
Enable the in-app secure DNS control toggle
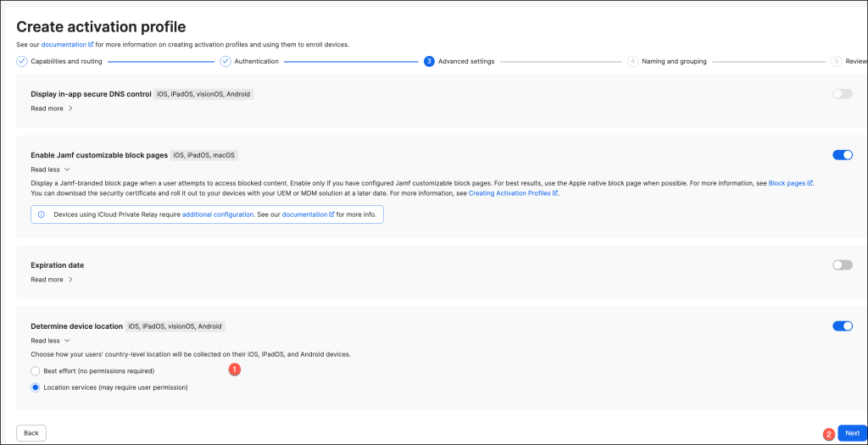(842, 94)
